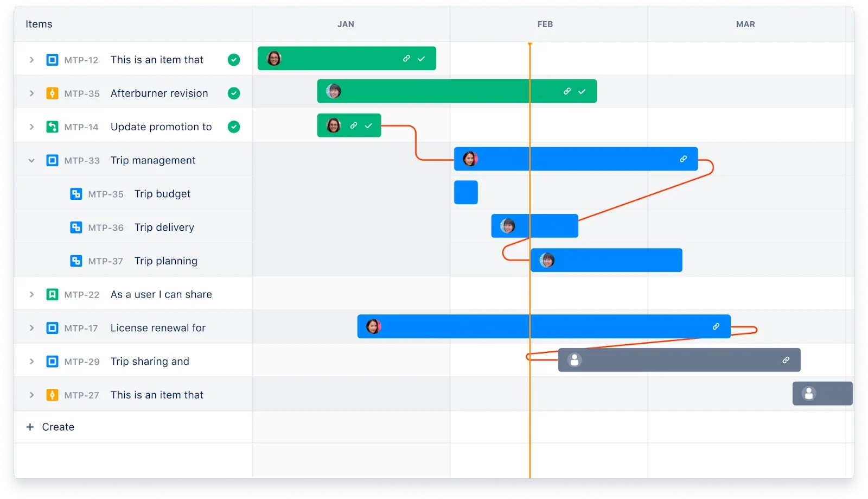This screenshot has width=868, height=499.
Task: Click the unassigned avatar on the MTP-27 gray bar
Action: (809, 394)
